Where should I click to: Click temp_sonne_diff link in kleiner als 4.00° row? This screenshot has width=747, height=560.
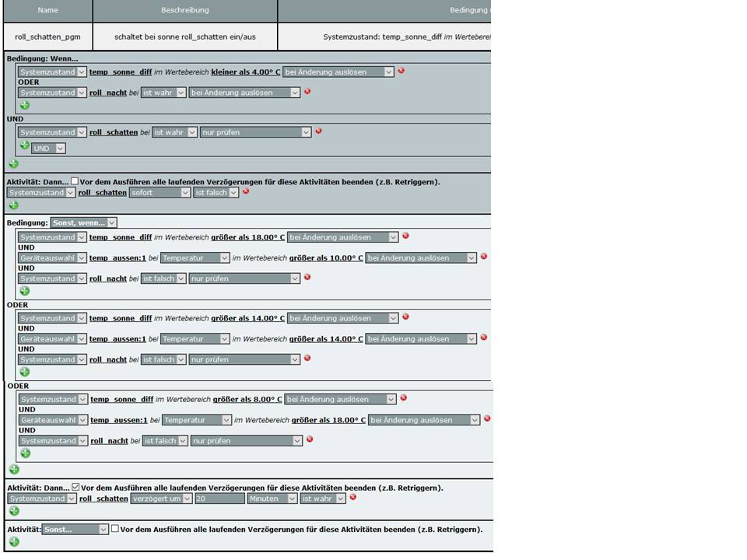121,72
